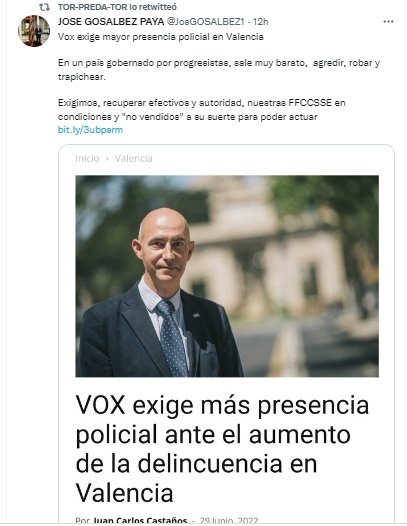
Task: Go to Inicio breadcrumb
Action: coord(87,158)
